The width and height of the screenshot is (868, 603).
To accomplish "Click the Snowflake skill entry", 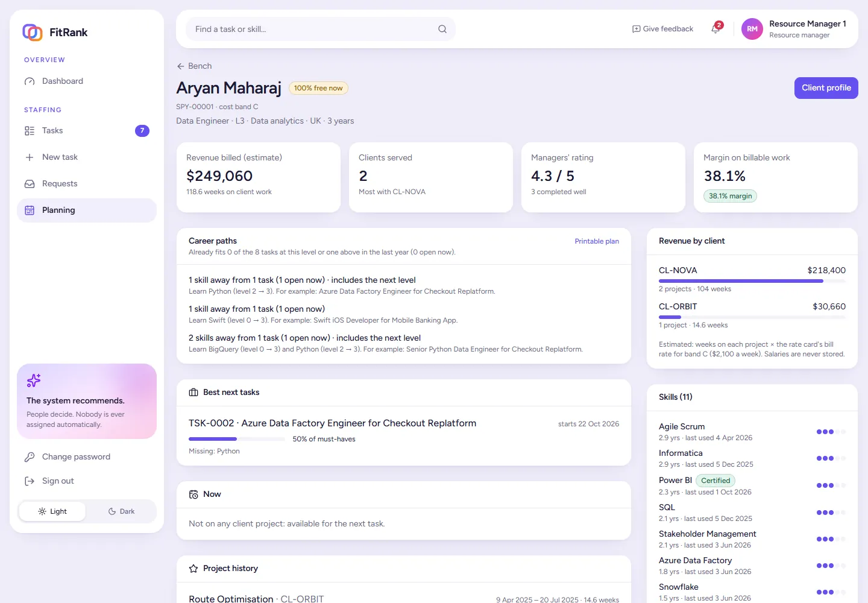I will [x=752, y=592].
